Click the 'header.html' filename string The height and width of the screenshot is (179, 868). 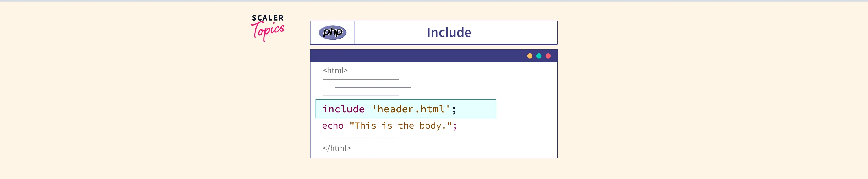tap(411, 109)
